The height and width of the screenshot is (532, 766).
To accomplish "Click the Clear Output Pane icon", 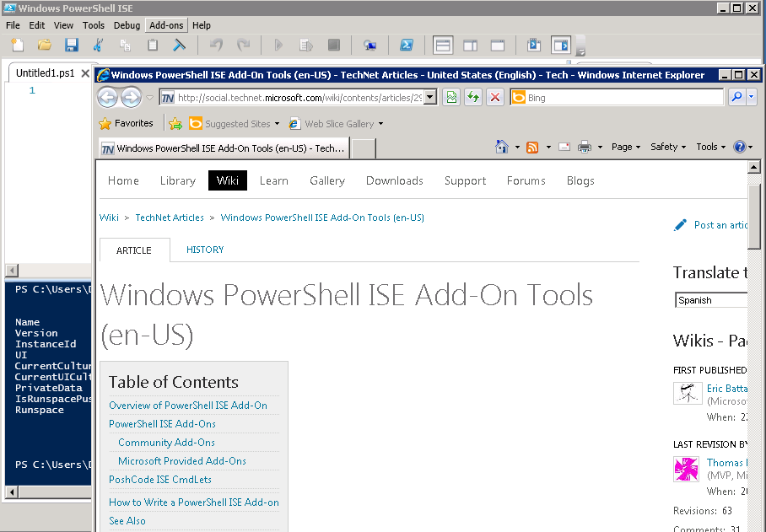I will pos(180,45).
